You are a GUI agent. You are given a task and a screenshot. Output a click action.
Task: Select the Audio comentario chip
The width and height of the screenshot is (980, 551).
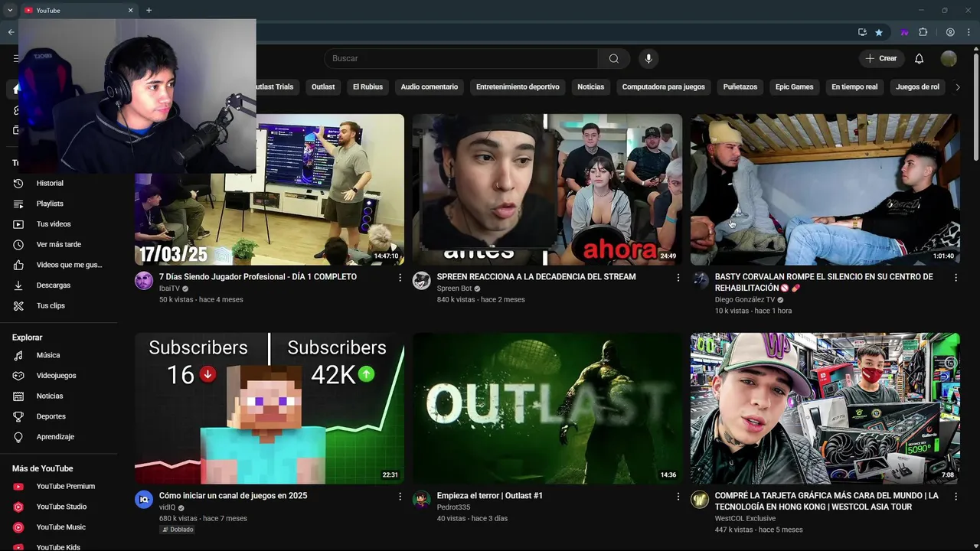pos(430,87)
